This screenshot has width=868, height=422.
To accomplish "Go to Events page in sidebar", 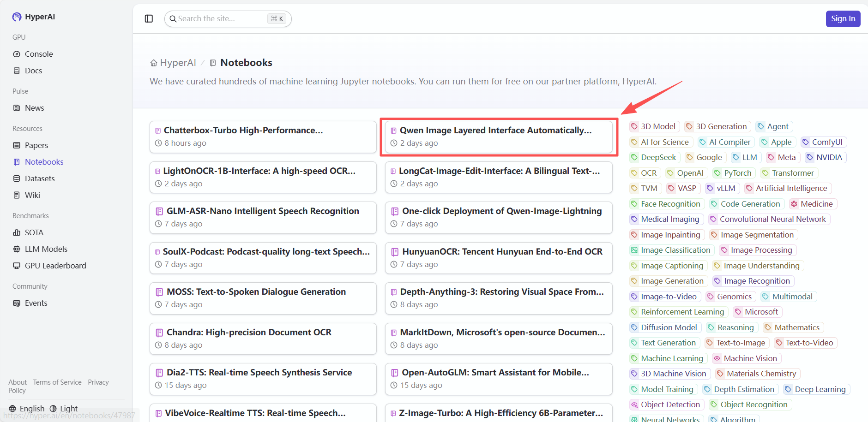I will pyautogui.click(x=36, y=303).
